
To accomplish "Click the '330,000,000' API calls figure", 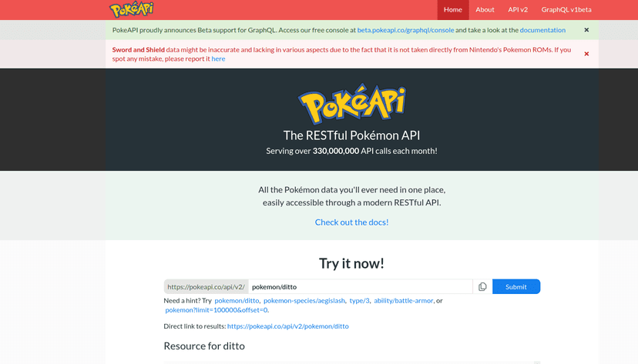I will coord(336,151).
